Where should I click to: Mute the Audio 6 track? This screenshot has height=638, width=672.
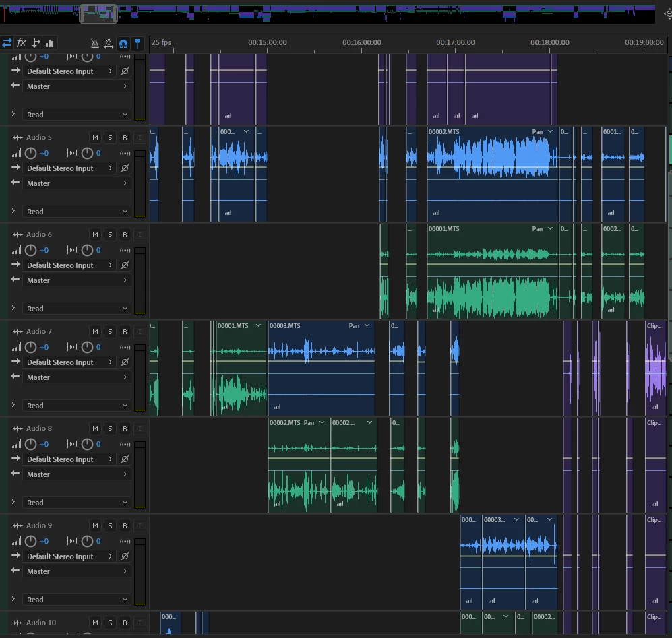95,235
